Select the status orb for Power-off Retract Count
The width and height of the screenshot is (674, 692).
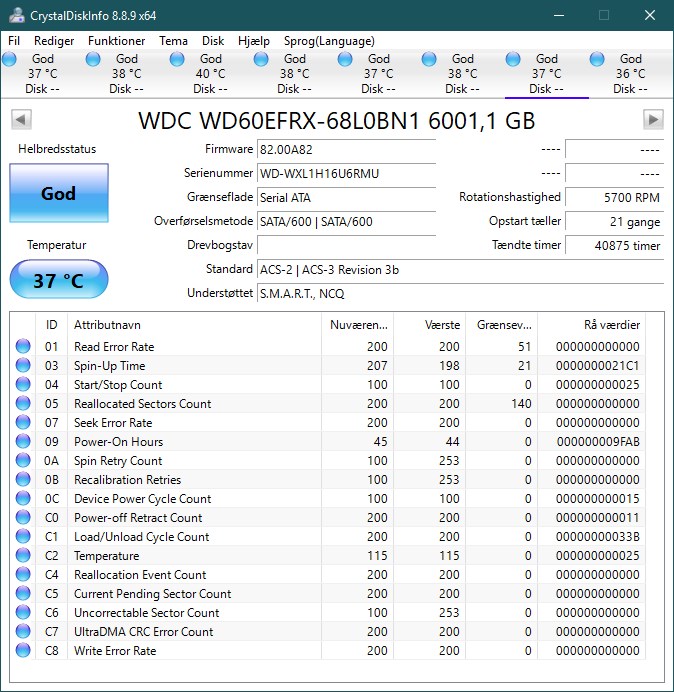[x=23, y=517]
